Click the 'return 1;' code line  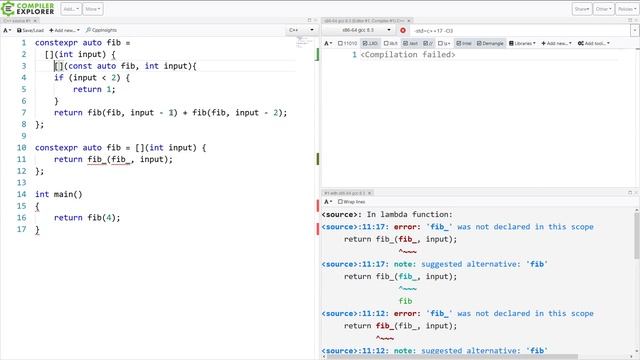pyautogui.click(x=94, y=89)
